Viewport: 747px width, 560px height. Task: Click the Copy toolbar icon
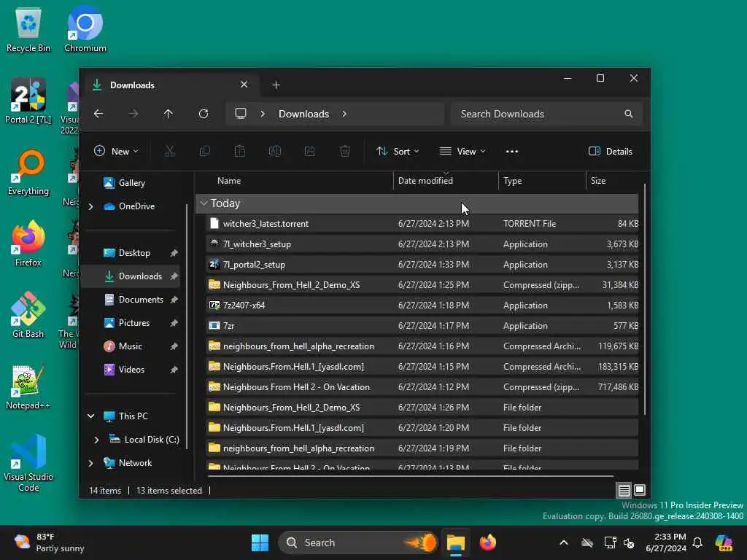point(205,152)
